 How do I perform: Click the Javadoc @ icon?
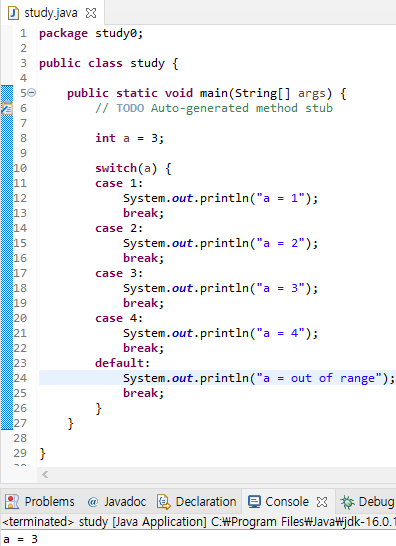pos(93,502)
